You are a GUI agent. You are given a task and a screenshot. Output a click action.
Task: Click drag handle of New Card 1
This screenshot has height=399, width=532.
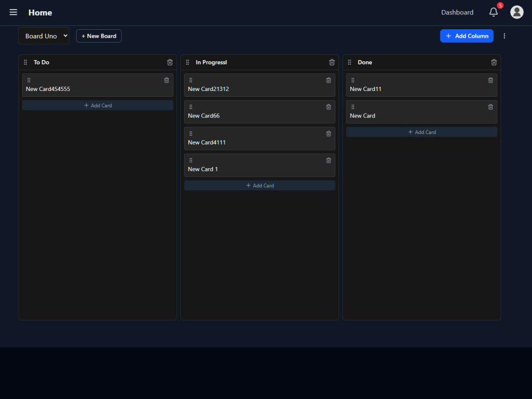pyautogui.click(x=190, y=160)
